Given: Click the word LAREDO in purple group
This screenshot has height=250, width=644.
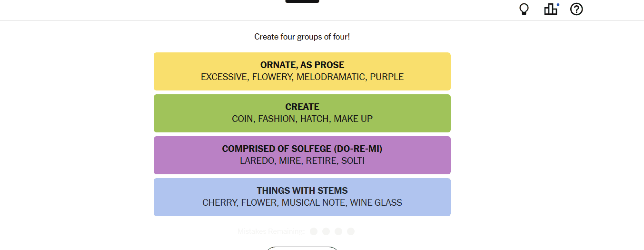Looking at the screenshot, I should click(x=257, y=160).
